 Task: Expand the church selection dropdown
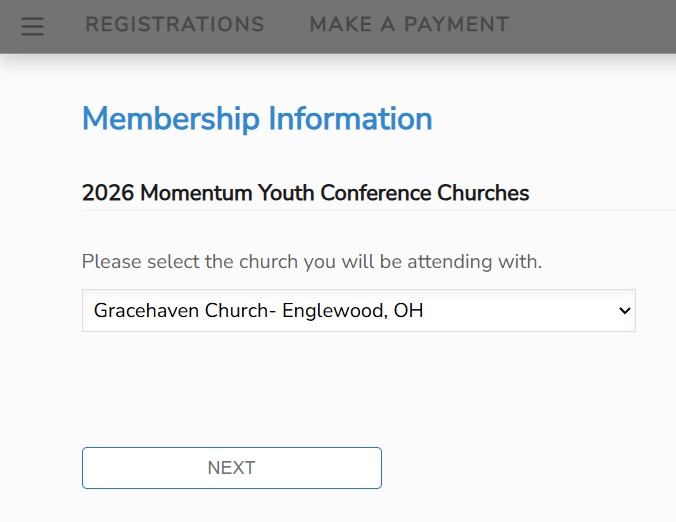point(358,311)
